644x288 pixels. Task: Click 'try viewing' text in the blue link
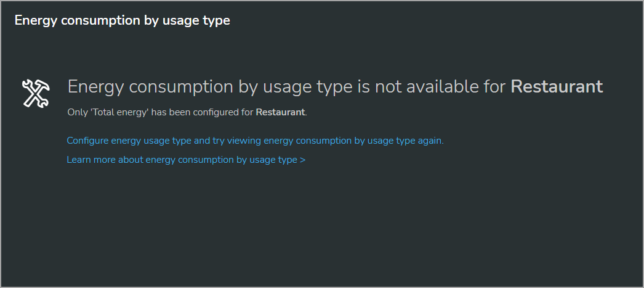[236, 141]
